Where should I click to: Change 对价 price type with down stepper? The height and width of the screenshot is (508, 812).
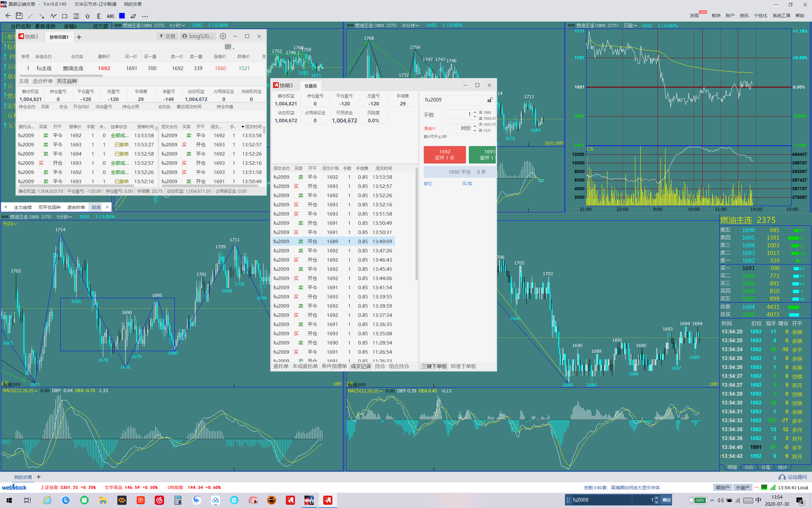click(475, 130)
